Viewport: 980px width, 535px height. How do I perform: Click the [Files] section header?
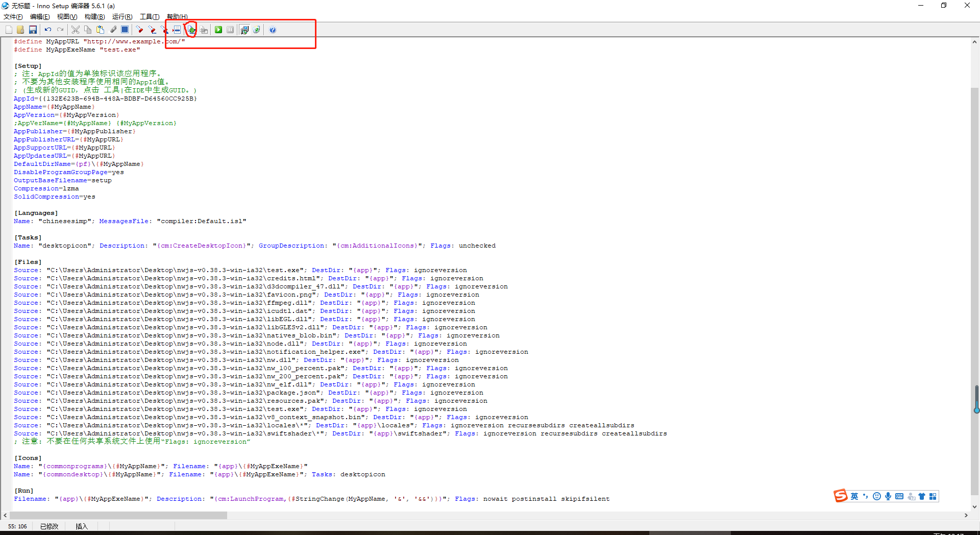click(x=28, y=262)
